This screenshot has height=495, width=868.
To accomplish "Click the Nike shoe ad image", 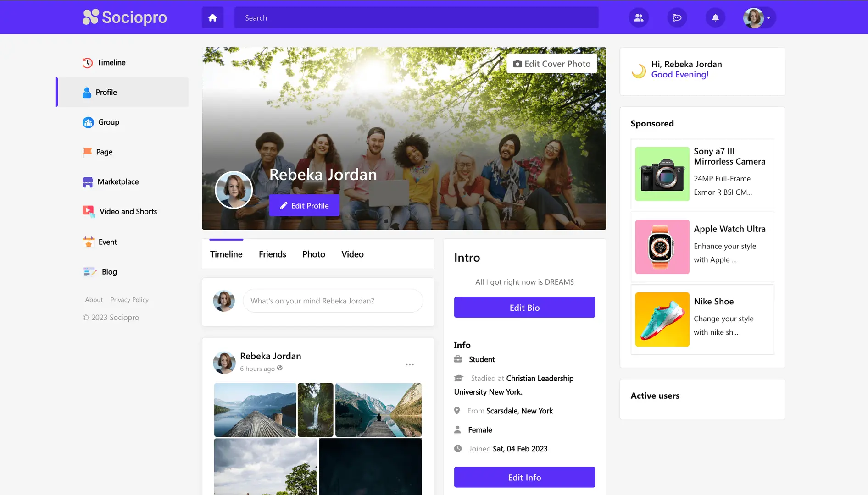I will click(x=662, y=319).
